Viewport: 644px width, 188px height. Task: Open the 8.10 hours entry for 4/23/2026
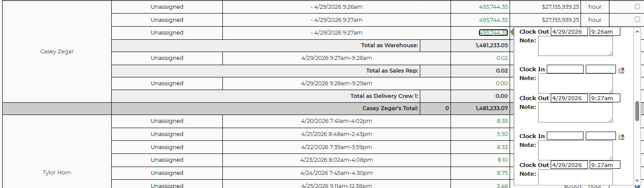[502, 160]
